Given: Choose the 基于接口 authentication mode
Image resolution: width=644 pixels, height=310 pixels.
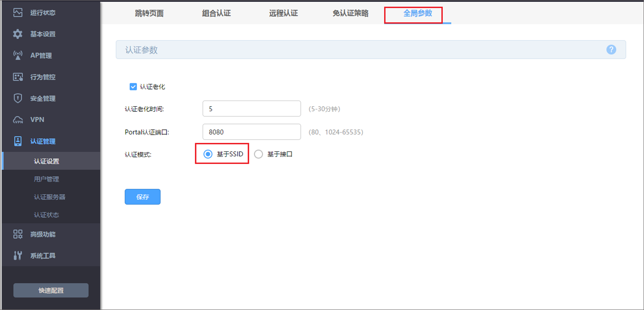Looking at the screenshot, I should tap(258, 154).
